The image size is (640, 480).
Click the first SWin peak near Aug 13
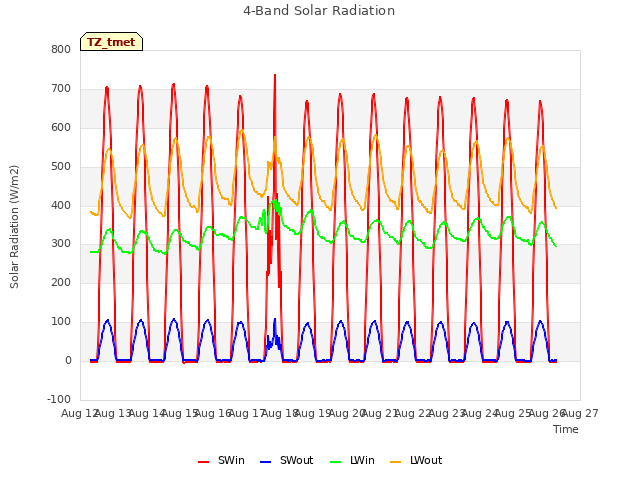pyautogui.click(x=107, y=87)
